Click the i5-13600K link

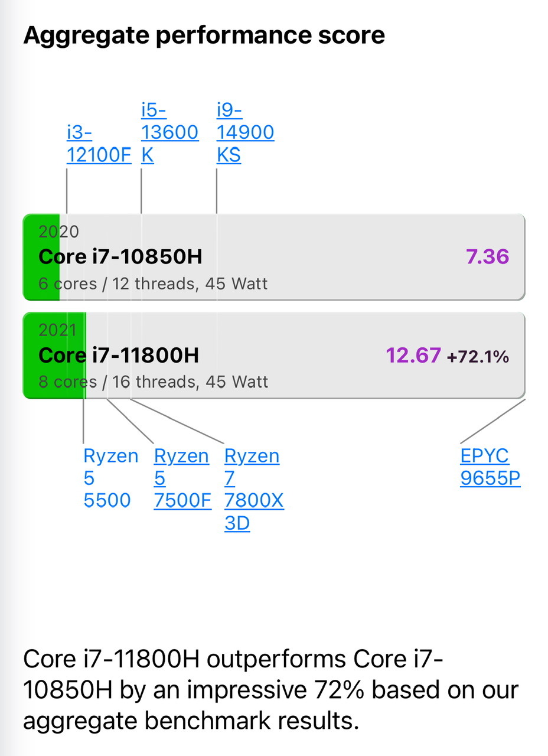[169, 132]
